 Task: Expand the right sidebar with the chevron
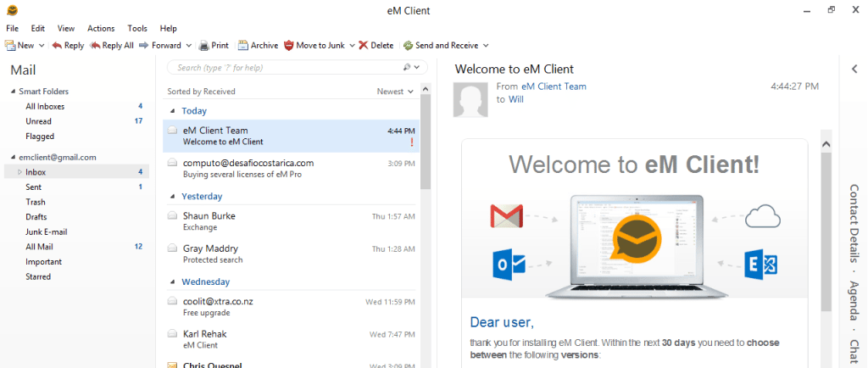point(854,69)
